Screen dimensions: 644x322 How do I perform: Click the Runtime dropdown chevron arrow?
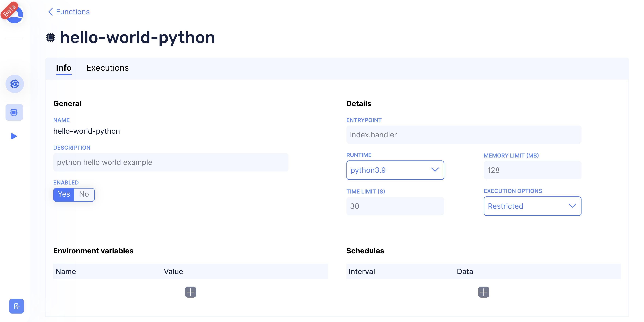(x=435, y=170)
